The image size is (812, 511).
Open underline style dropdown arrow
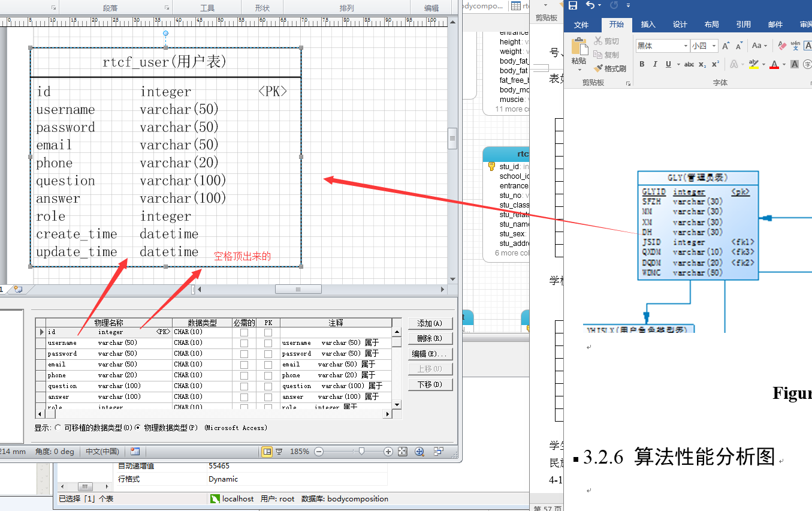point(678,64)
